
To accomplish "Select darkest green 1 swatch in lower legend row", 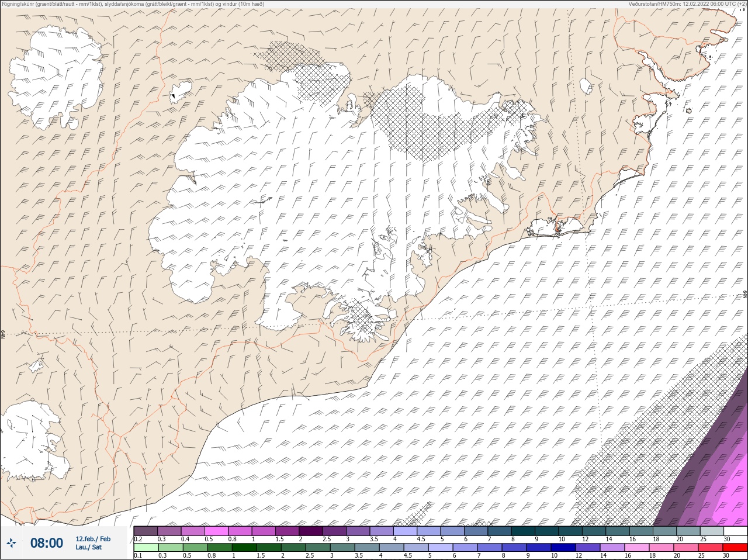I will click(x=244, y=548).
